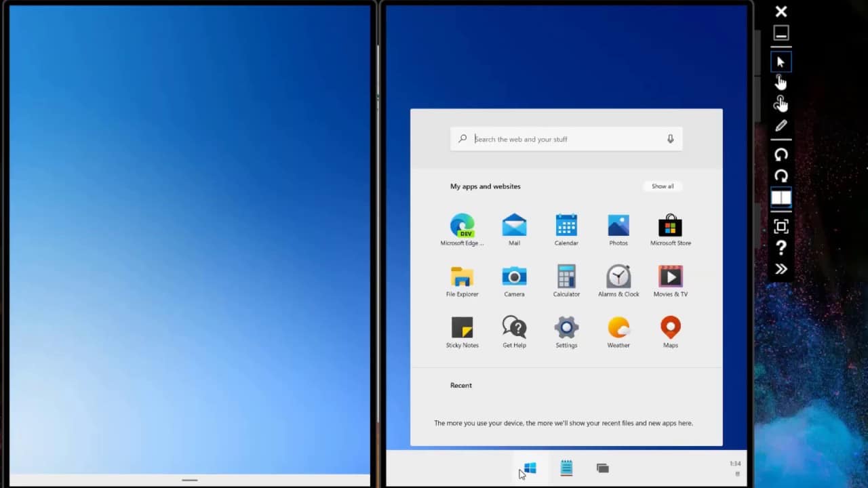Click the recent files hint message
This screenshot has width=868, height=488.
pos(564,423)
